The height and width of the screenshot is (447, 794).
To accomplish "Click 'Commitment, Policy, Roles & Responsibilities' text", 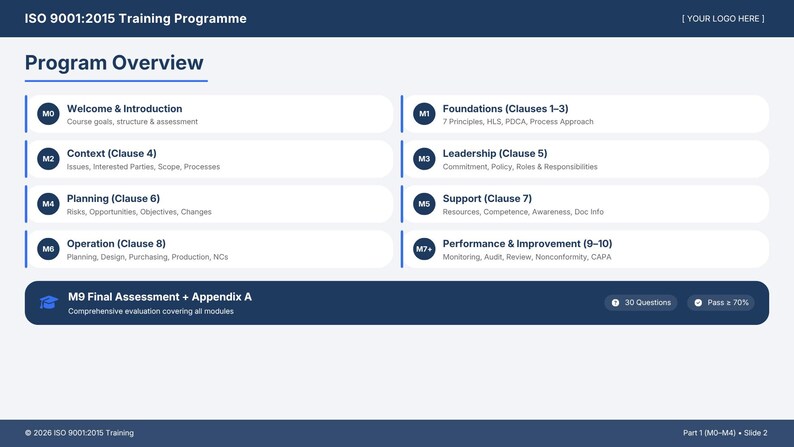I will [x=520, y=167].
